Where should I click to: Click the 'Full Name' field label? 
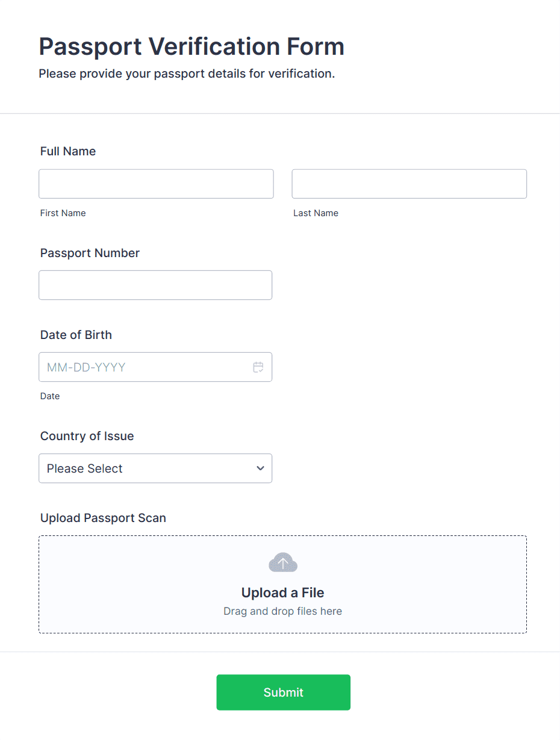coord(67,151)
